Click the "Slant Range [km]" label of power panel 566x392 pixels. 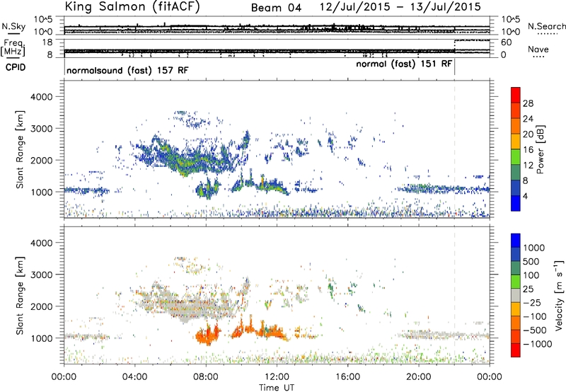click(x=20, y=149)
